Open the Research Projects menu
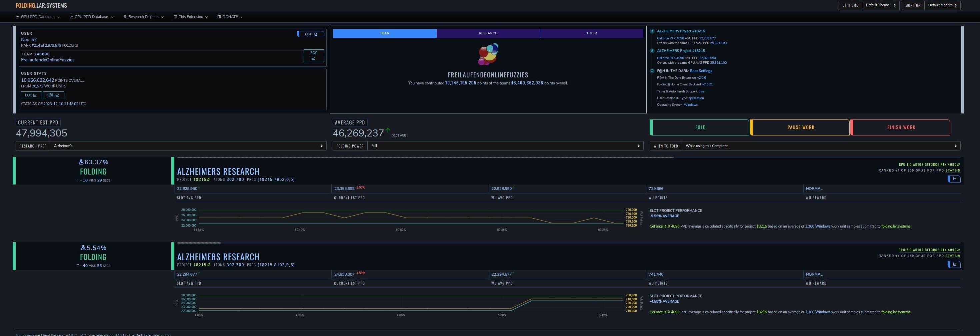Viewport: 980px width, 336px height. tap(143, 17)
